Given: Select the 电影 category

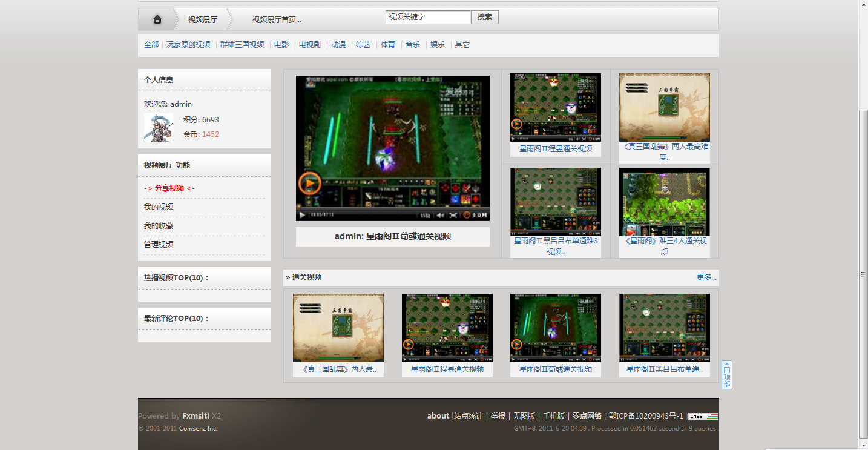Looking at the screenshot, I should pos(281,45).
